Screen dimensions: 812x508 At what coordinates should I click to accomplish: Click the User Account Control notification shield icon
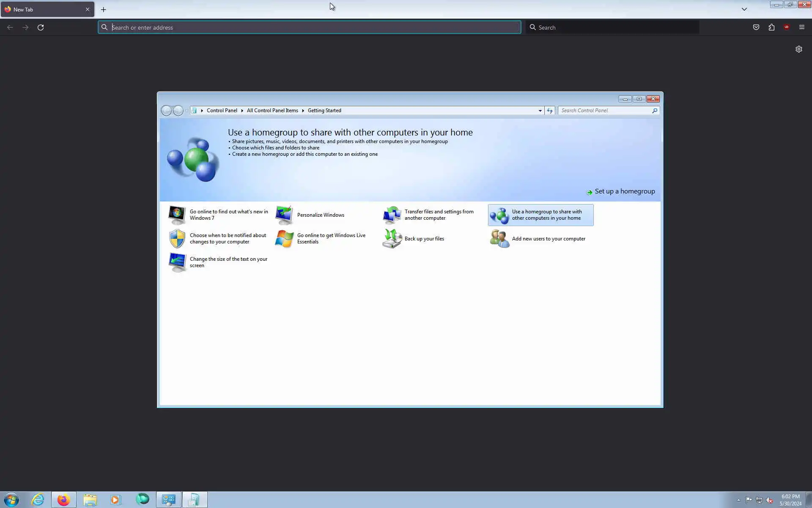tap(177, 239)
